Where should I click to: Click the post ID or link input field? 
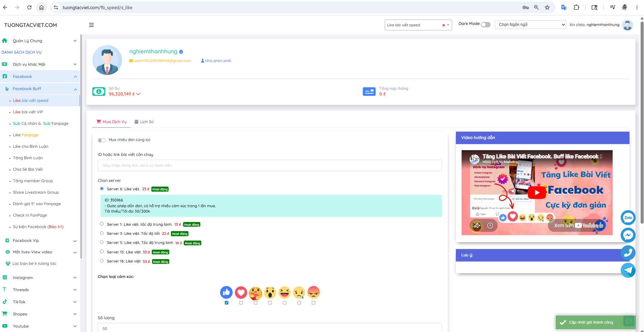point(270,165)
